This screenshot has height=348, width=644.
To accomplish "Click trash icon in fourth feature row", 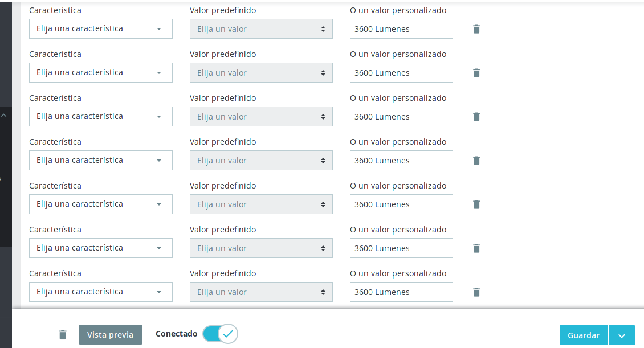I will [476, 161].
